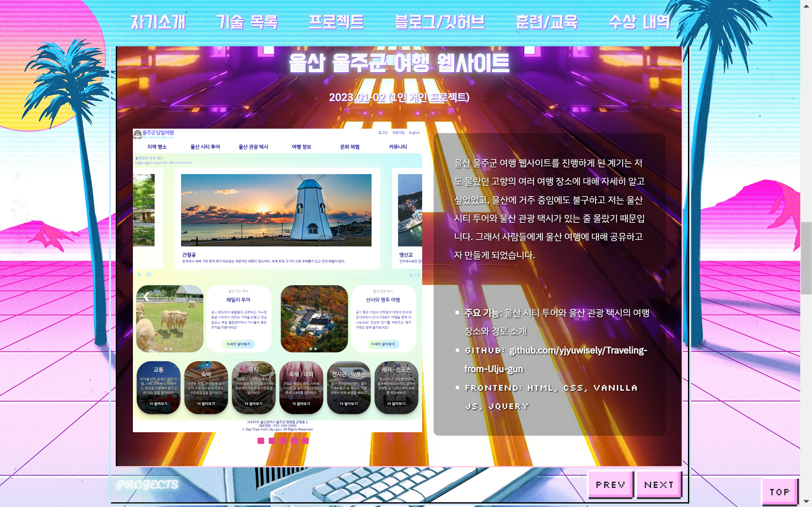The height and width of the screenshot is (507, 812).
Task: Select the third pink slide indicator dot
Action: 283,440
